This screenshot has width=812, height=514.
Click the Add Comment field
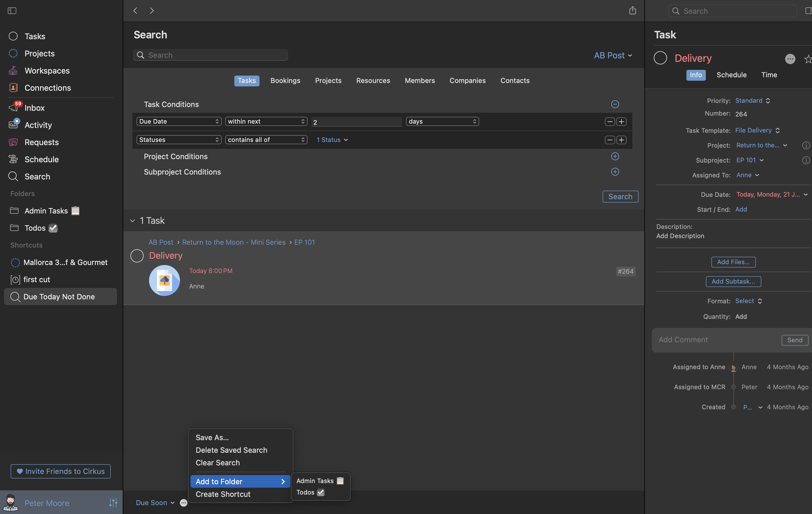(x=715, y=340)
